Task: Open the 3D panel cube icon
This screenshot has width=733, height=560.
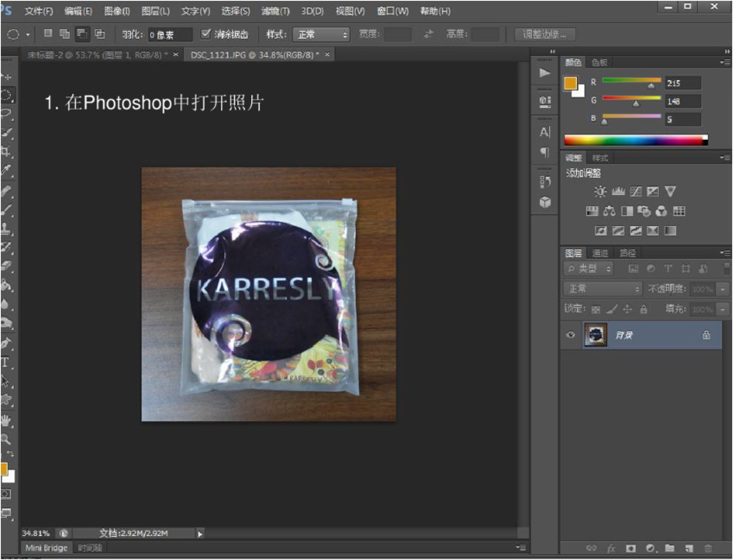Action: [545, 202]
